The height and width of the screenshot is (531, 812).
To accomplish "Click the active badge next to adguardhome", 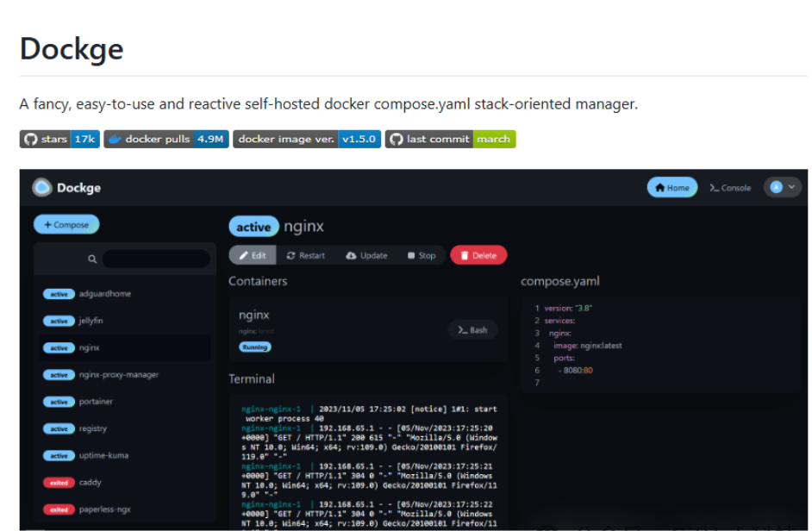I will [59, 294].
